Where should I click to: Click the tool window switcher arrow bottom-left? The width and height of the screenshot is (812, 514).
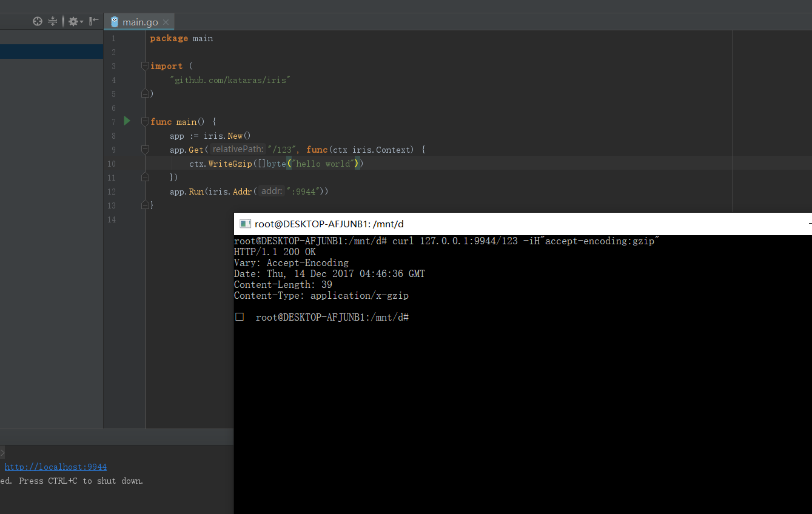click(4, 452)
